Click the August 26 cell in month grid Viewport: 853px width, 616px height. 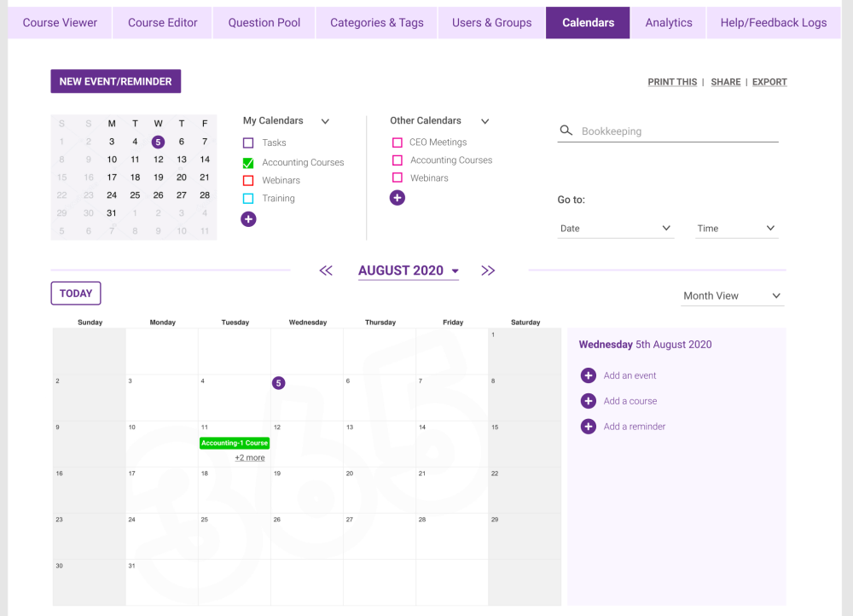[x=307, y=537]
